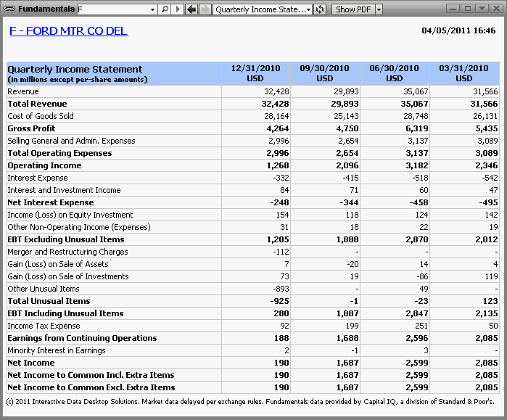Click Net Income to Common Excl. Extra Items
The width and height of the screenshot is (507, 420).
(x=91, y=387)
